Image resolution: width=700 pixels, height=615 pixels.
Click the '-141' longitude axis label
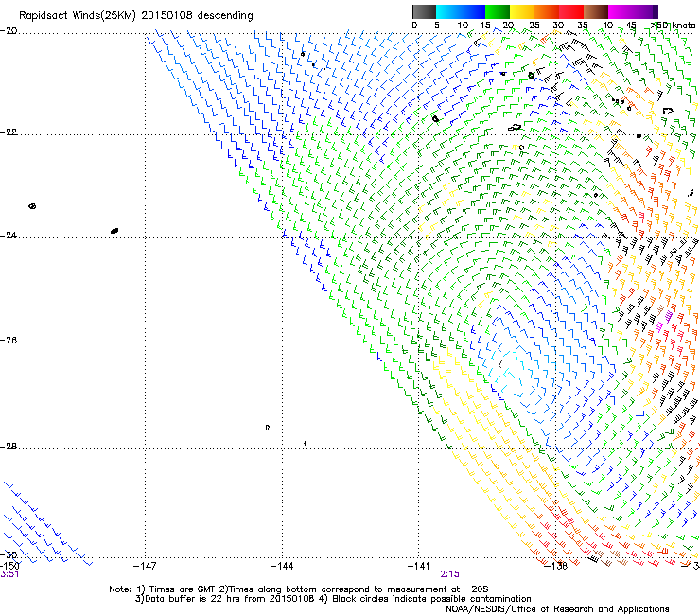pyautogui.click(x=419, y=567)
